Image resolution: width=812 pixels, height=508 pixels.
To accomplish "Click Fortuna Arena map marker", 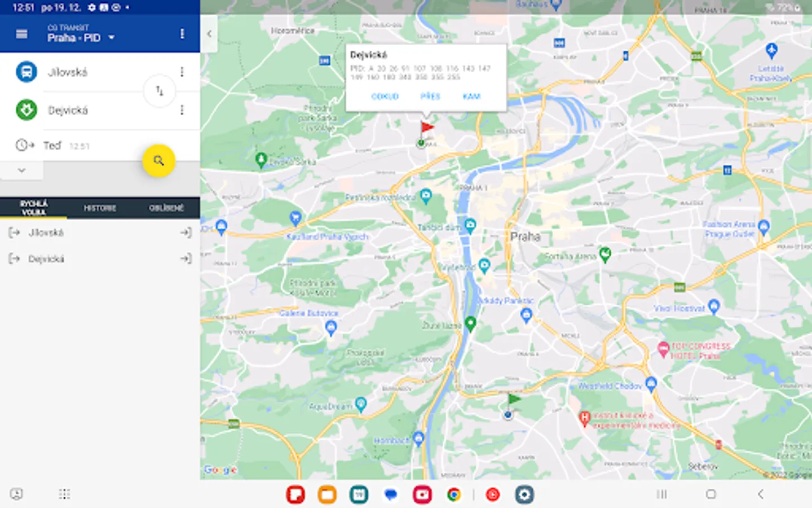I will pyautogui.click(x=605, y=255).
